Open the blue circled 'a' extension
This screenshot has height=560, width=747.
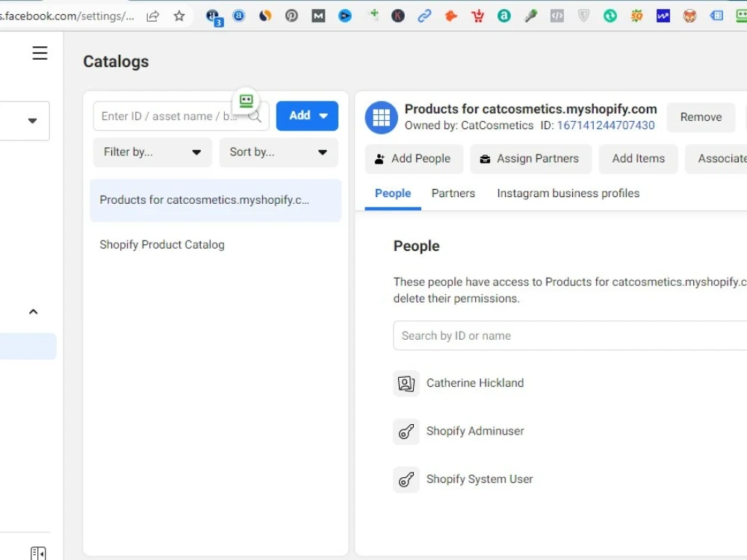(239, 16)
